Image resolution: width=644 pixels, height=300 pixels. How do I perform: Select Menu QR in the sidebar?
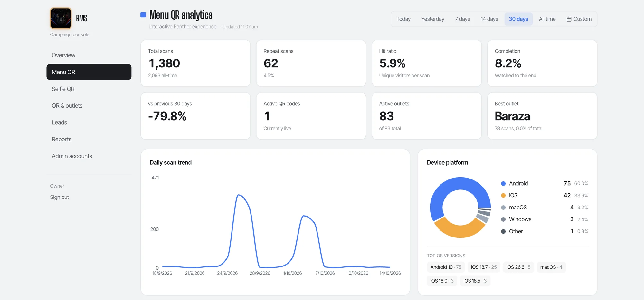pyautogui.click(x=89, y=72)
